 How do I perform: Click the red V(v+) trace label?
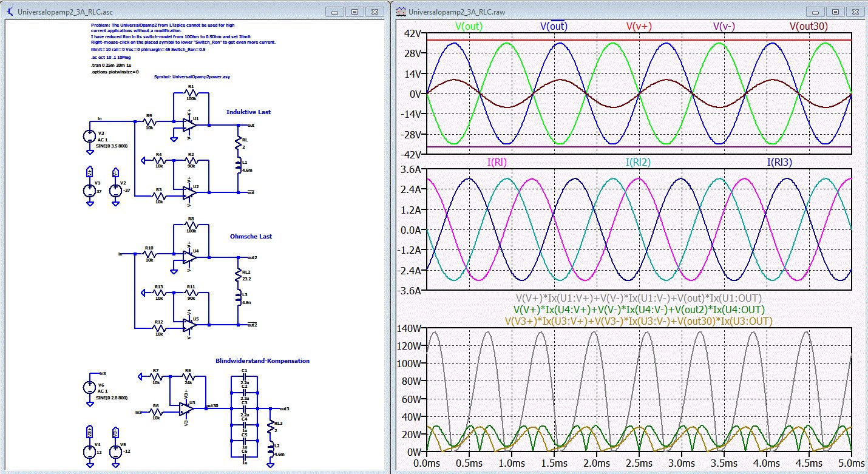(640, 26)
